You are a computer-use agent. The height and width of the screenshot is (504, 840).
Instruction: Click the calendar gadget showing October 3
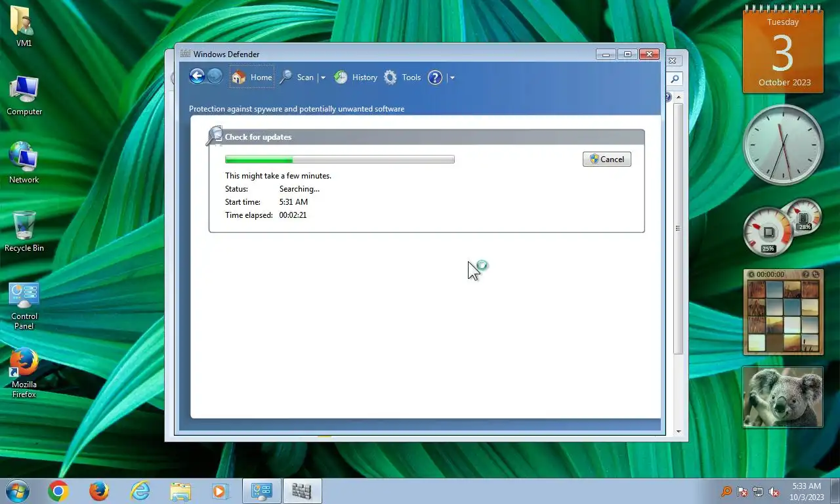pos(783,50)
